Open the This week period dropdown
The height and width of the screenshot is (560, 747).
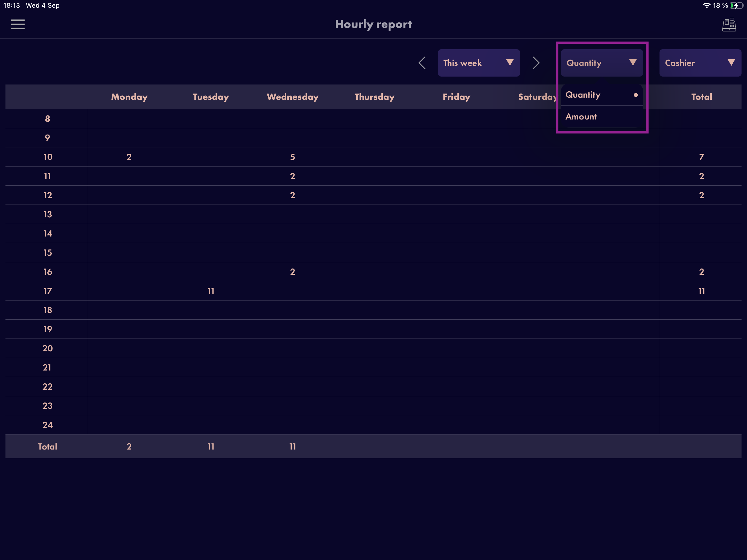coord(478,63)
